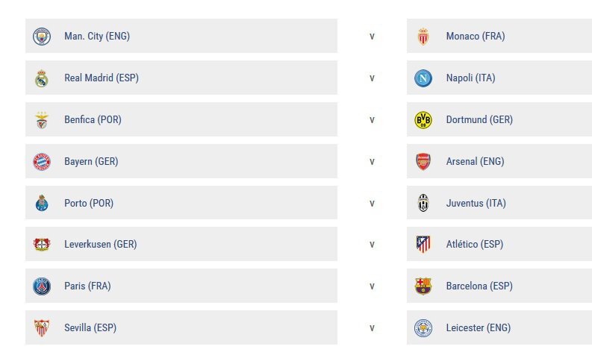Open the Leicester fox crest
The height and width of the screenshot is (364, 592).
[x=423, y=327]
